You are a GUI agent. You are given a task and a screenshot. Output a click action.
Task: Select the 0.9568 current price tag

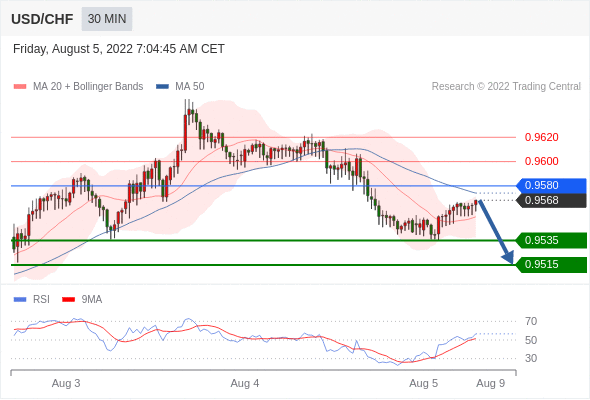pos(551,200)
